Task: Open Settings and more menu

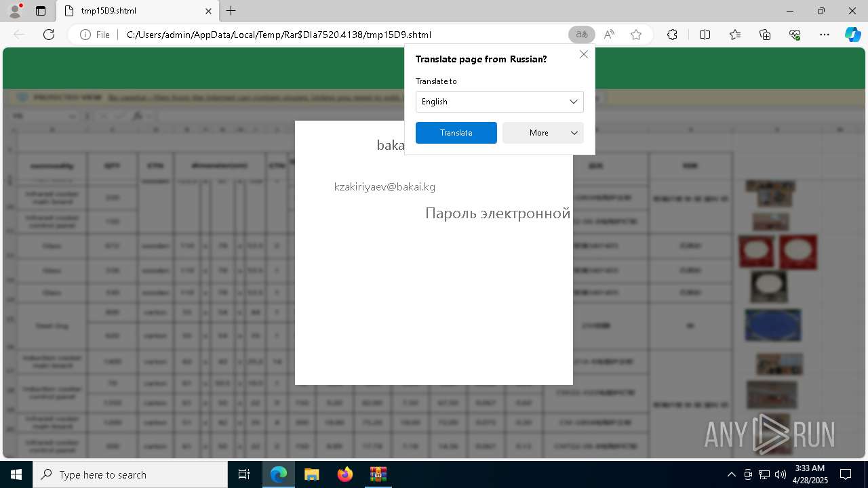Action: [825, 35]
